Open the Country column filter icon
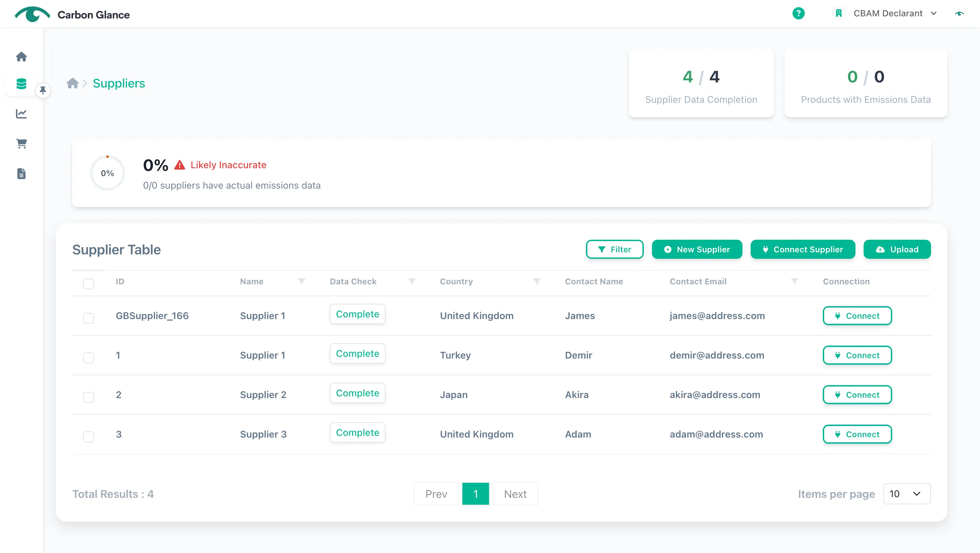980x553 pixels. point(536,281)
